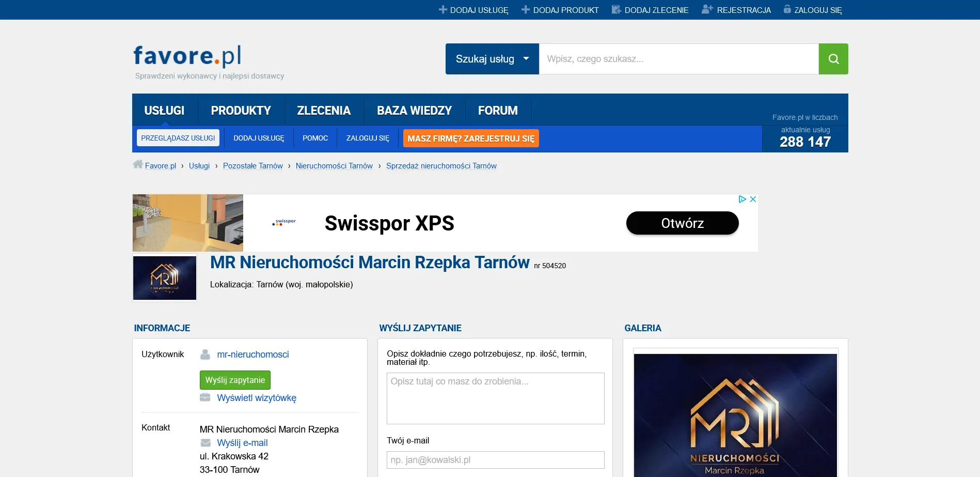Click Wyślij e-mail link
The width and height of the screenshot is (980, 477).
tap(242, 443)
